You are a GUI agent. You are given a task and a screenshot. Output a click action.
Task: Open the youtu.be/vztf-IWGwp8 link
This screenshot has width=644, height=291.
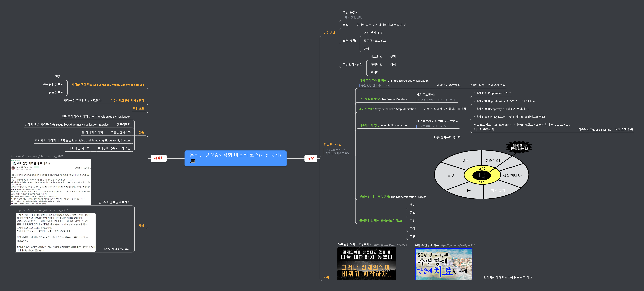388,245
